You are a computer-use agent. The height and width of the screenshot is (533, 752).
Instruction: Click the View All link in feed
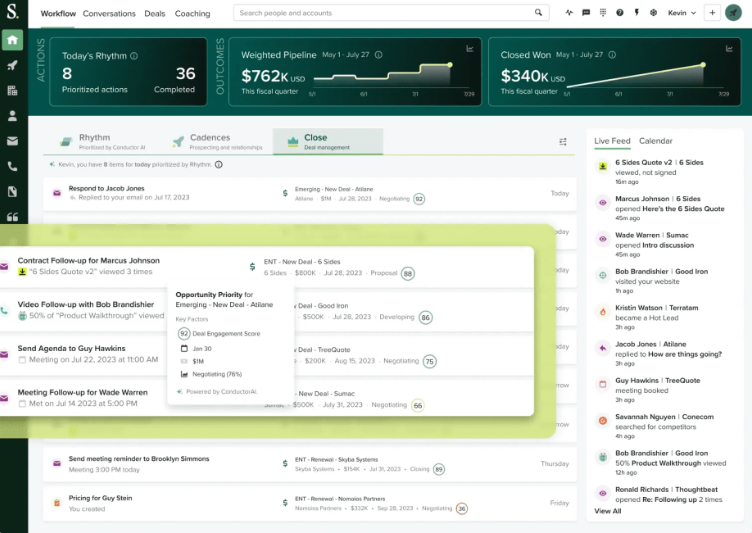608,511
